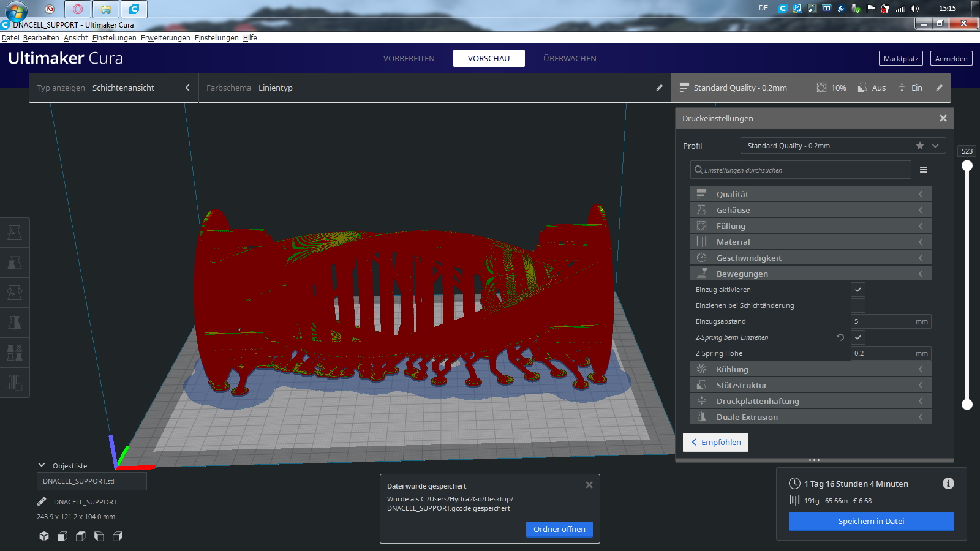
Task: Click the print info icon
Action: click(948, 484)
